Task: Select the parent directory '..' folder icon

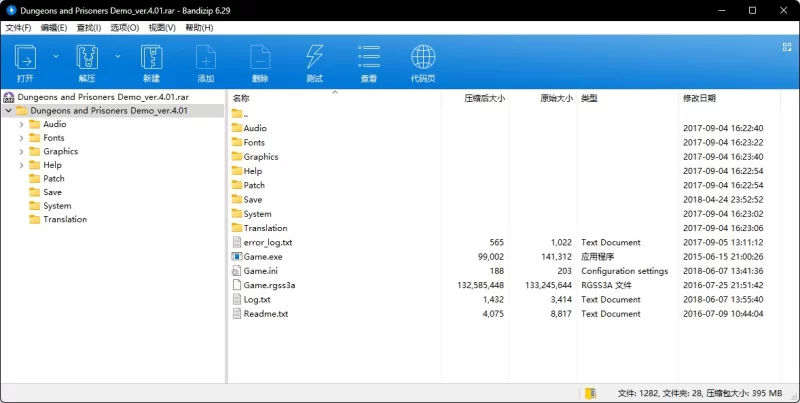Action: [237, 113]
